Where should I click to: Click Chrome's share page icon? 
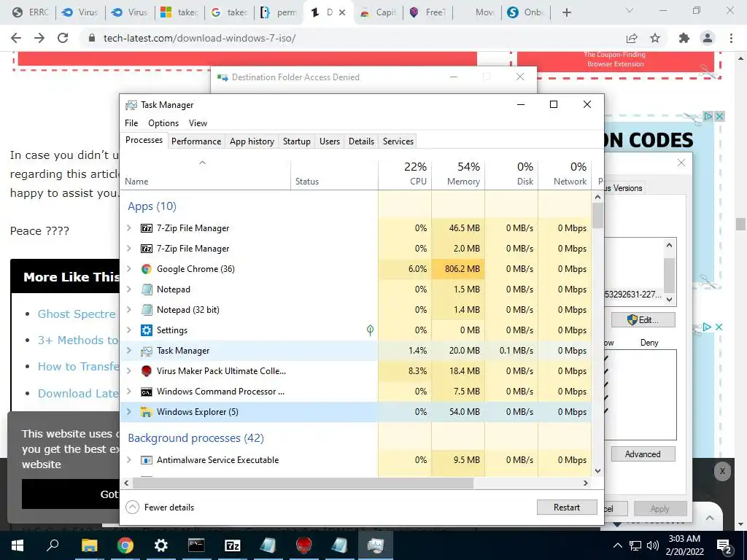tap(632, 38)
